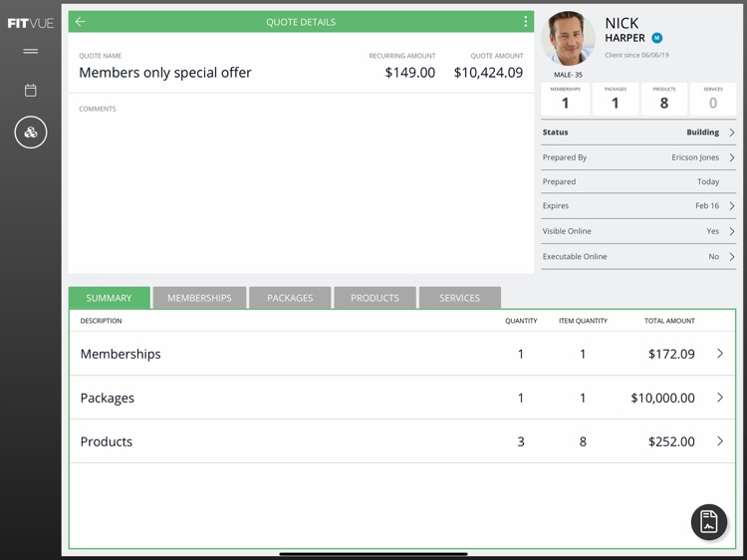Select the Memberships description in summary table
Viewport: 747px width, 560px height.
(x=121, y=354)
